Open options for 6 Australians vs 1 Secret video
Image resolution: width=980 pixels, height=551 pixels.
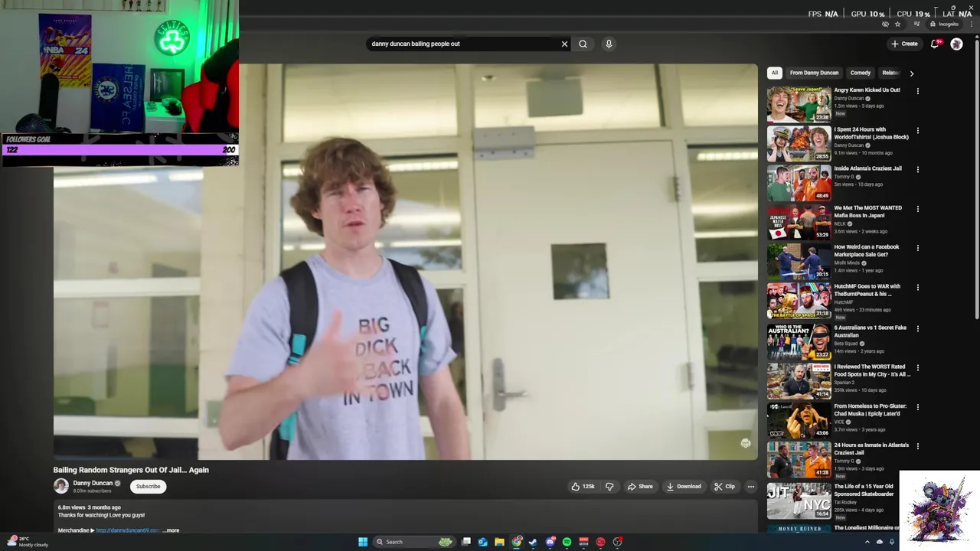917,329
